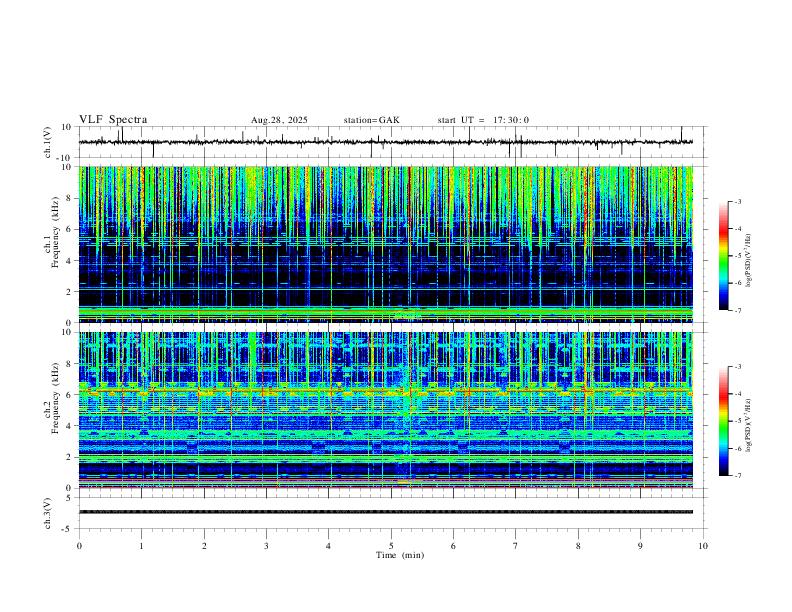Select the date label "Aug.28, 2025"
The height and width of the screenshot is (612, 792).
[279, 120]
